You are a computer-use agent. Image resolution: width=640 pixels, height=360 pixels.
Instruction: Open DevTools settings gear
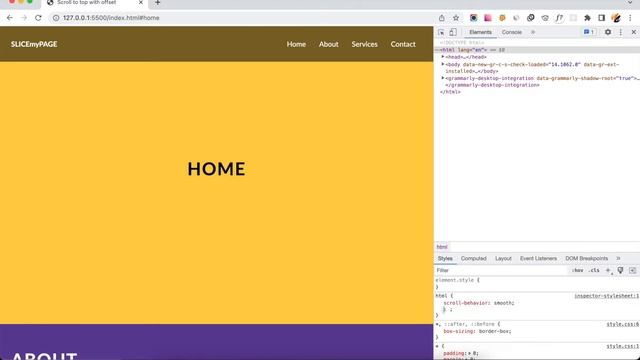(608, 32)
